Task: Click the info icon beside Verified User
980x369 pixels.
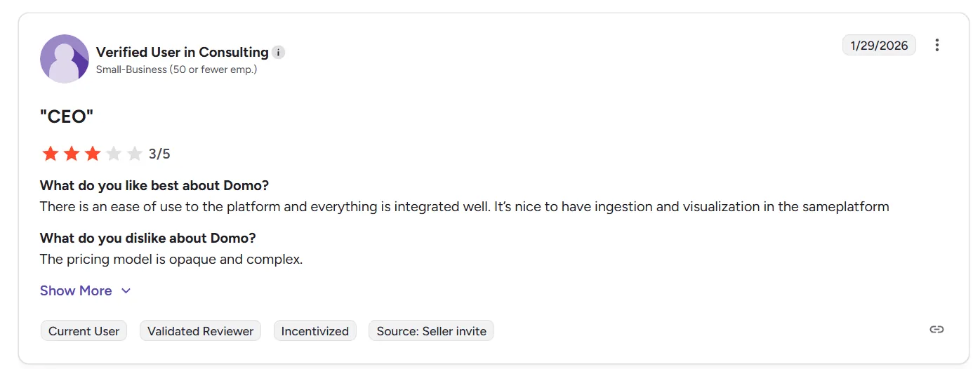Action: [279, 53]
